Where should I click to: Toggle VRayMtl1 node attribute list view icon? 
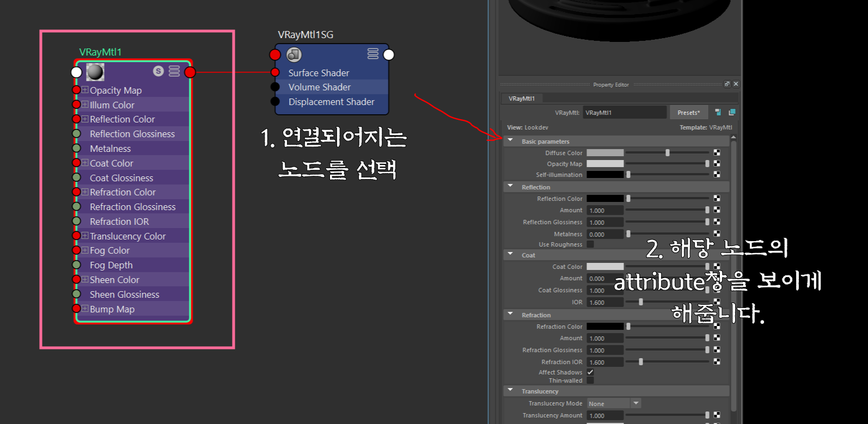click(174, 71)
